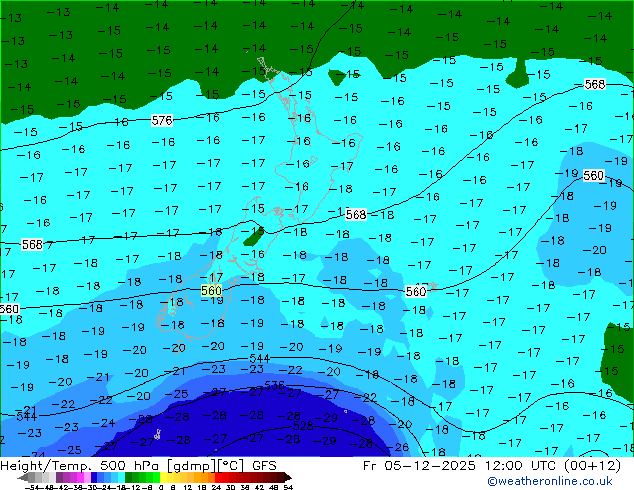Click the cyan swatch in the temperature legend
This screenshot has width=634, height=490.
[121, 477]
